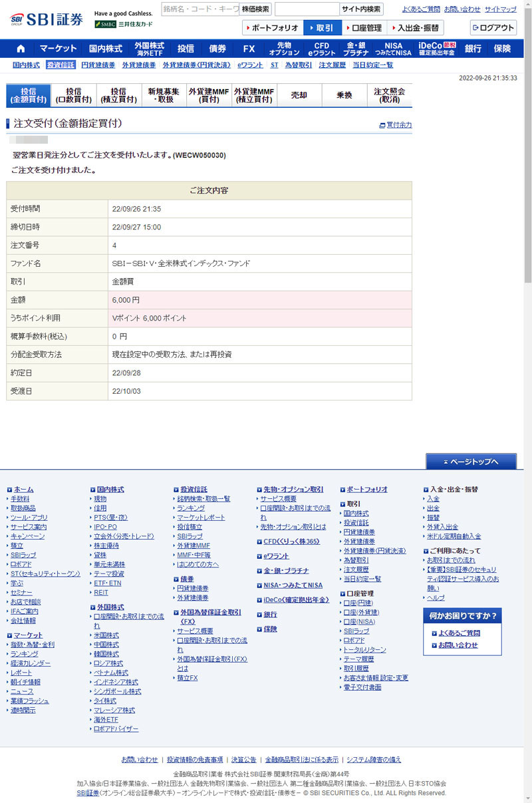Switch to the 売却 tab
This screenshot has height=803, width=532.
coord(299,96)
